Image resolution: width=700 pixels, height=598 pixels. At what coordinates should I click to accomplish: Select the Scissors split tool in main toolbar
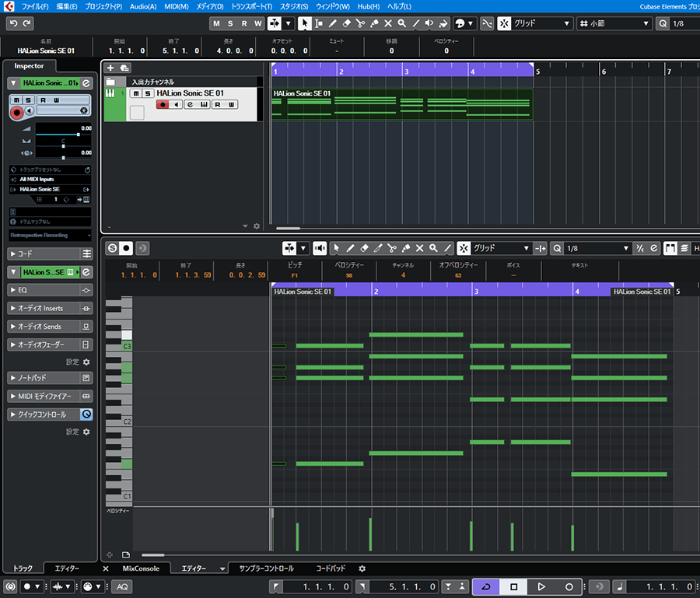360,23
